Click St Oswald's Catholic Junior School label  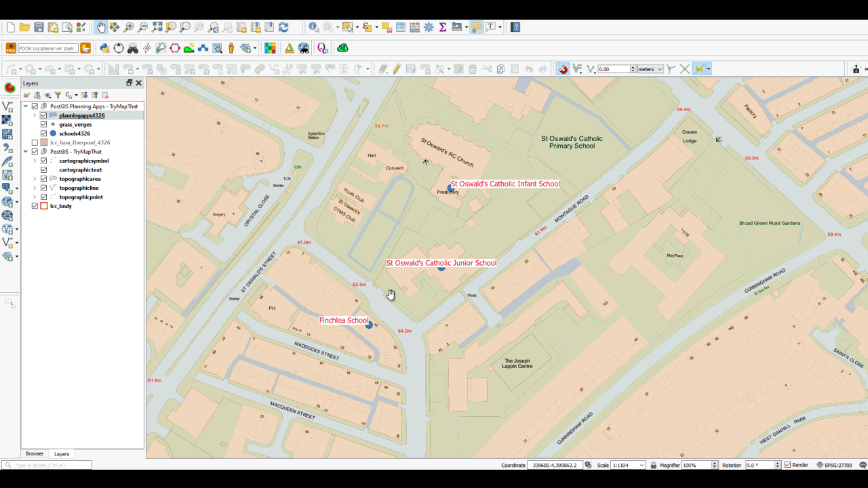(x=441, y=263)
